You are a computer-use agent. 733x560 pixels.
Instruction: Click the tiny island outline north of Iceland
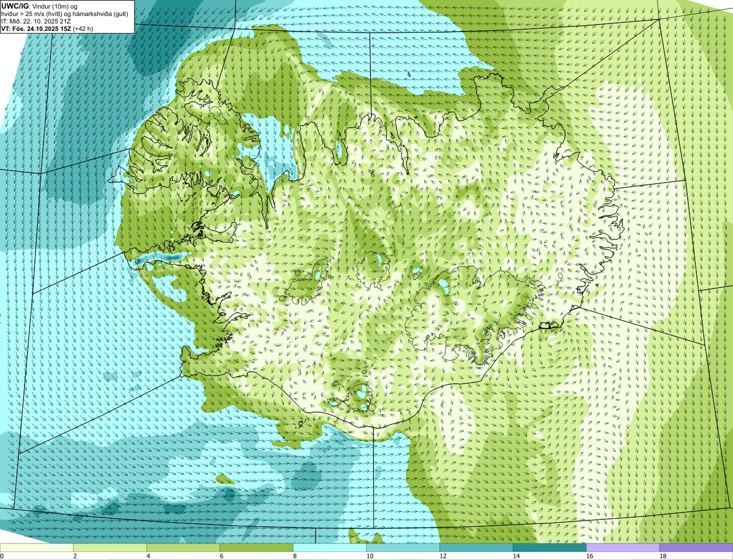pyautogui.click(x=409, y=74)
